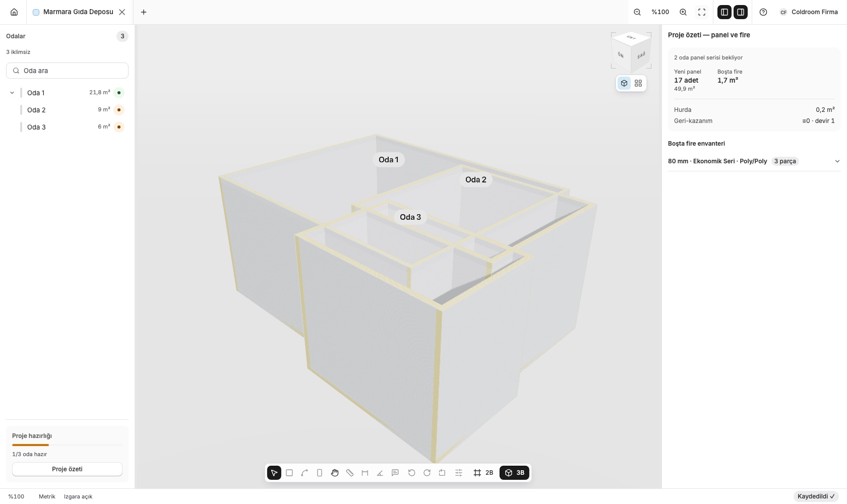This screenshot has height=504, width=847.
Task: Select the angle measurement tool
Action: [x=380, y=473]
